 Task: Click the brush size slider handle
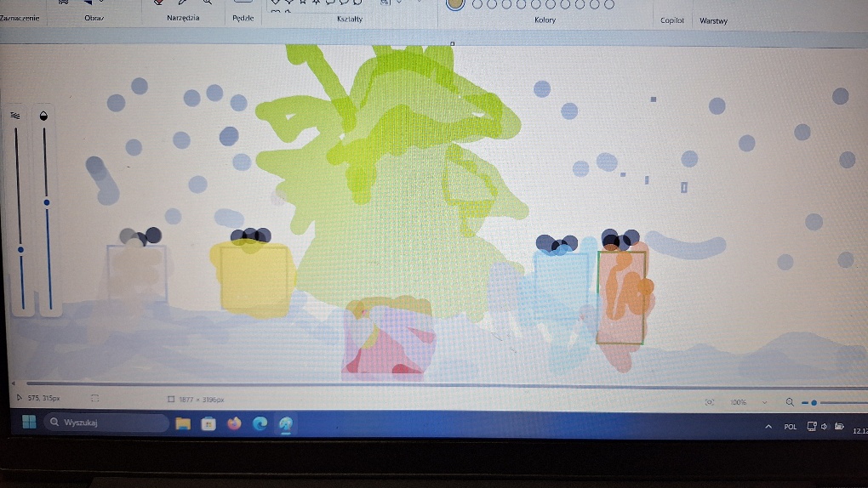click(x=20, y=249)
